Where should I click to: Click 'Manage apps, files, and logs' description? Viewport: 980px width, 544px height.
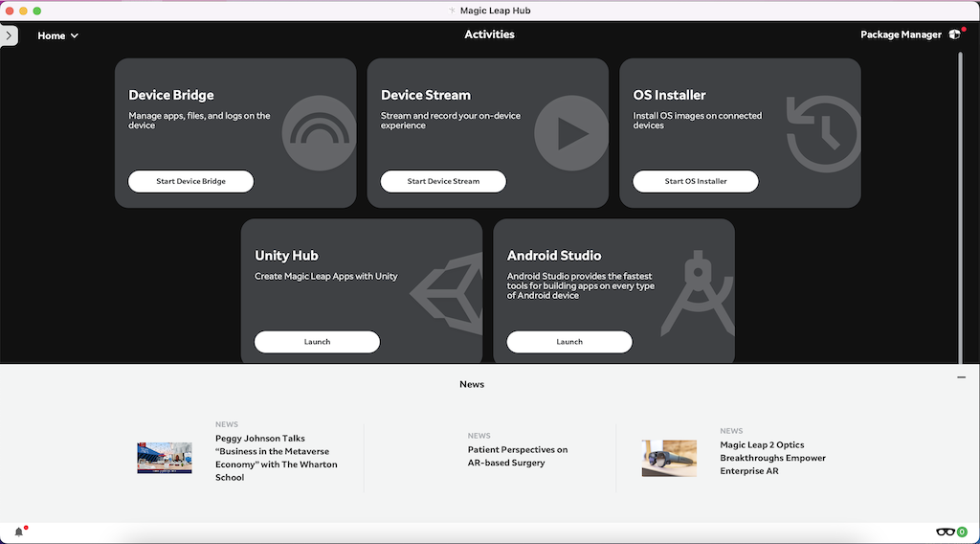point(199,121)
